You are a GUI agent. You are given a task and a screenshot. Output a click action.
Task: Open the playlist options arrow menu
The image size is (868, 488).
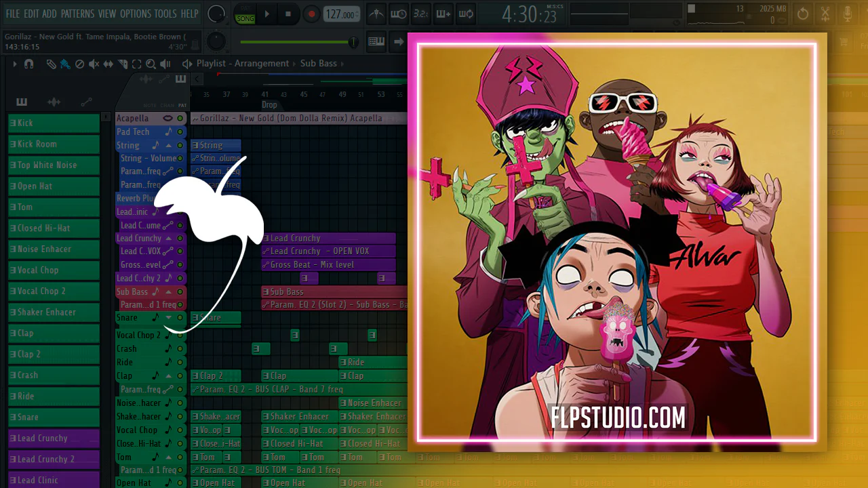coord(14,64)
